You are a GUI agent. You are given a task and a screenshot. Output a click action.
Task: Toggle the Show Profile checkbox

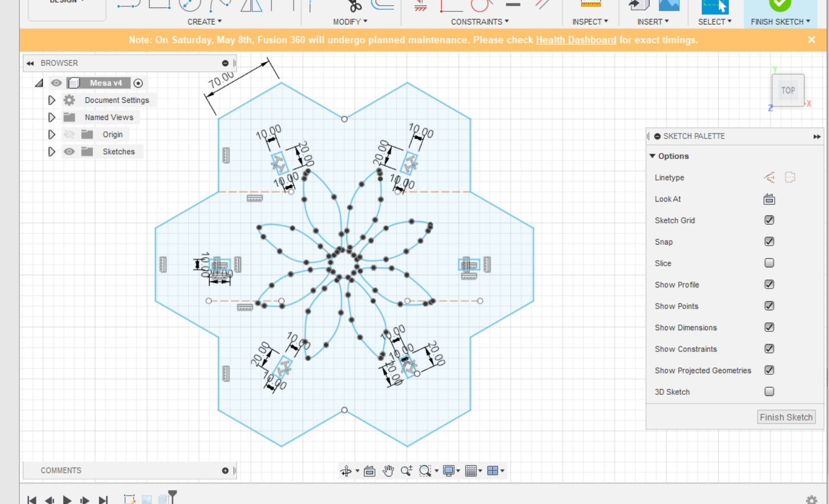click(769, 285)
